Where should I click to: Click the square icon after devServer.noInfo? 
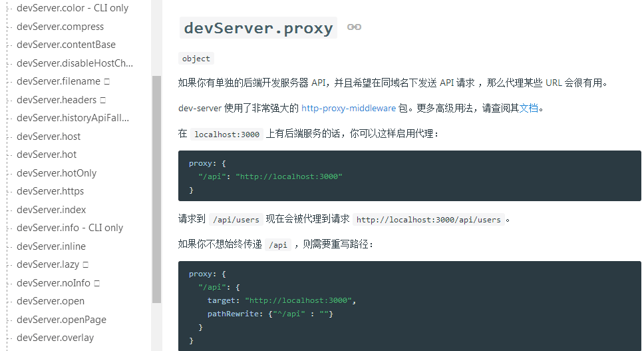pos(96,283)
